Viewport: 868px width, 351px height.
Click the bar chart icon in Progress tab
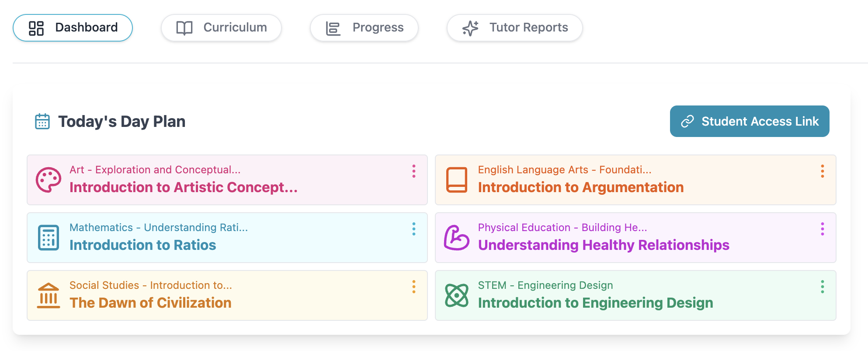[x=333, y=28]
